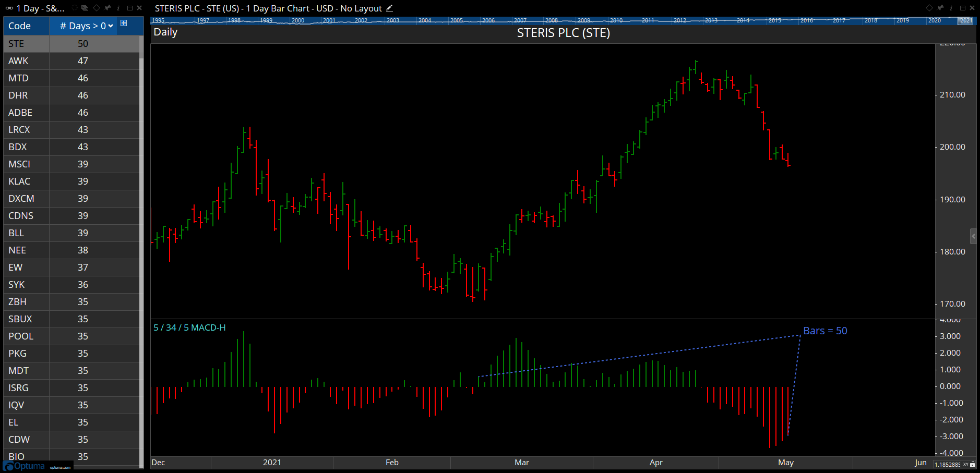
Task: Select BLL in the watchlist
Action: point(71,233)
